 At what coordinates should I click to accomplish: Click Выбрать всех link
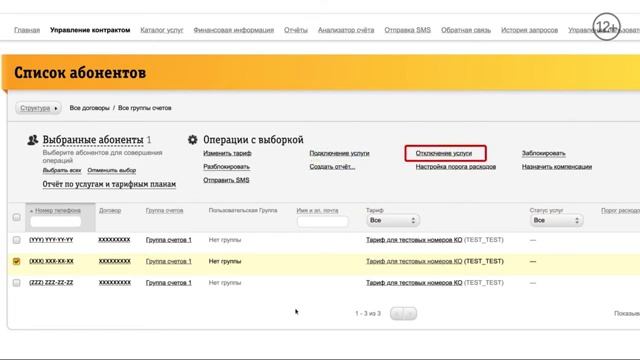62,170
